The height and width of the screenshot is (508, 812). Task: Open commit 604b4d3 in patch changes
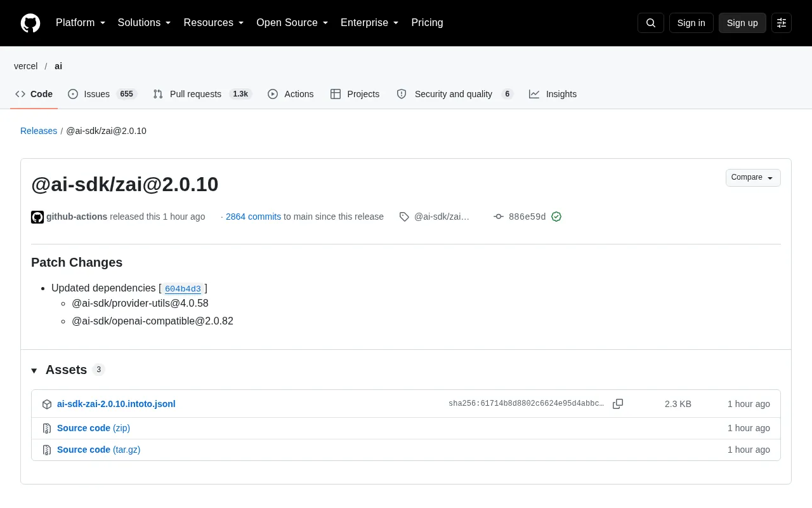point(183,289)
